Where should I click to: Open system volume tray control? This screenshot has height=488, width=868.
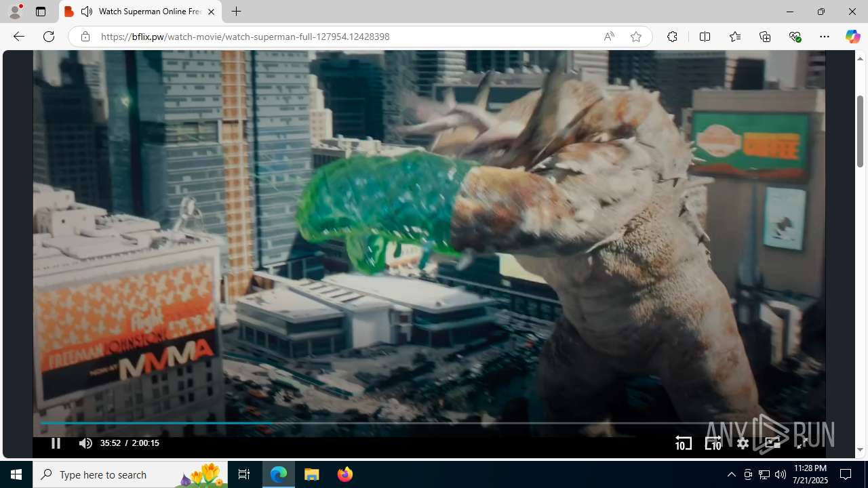[781, 474]
